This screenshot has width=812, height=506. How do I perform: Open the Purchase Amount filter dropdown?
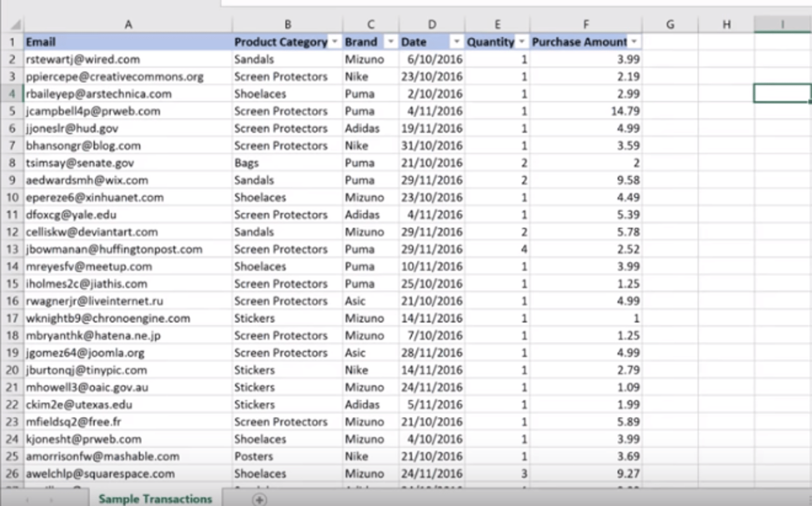pyautogui.click(x=635, y=42)
